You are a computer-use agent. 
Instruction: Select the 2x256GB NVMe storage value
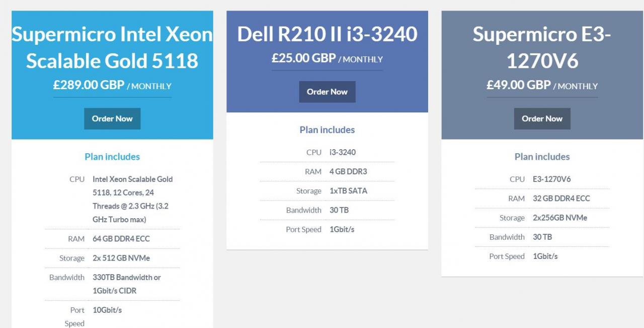[x=560, y=218]
